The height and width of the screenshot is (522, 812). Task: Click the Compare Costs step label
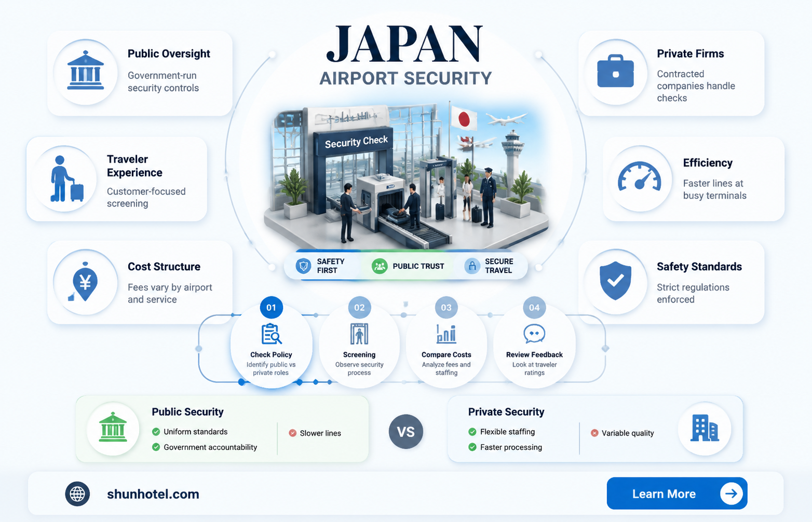point(446,355)
